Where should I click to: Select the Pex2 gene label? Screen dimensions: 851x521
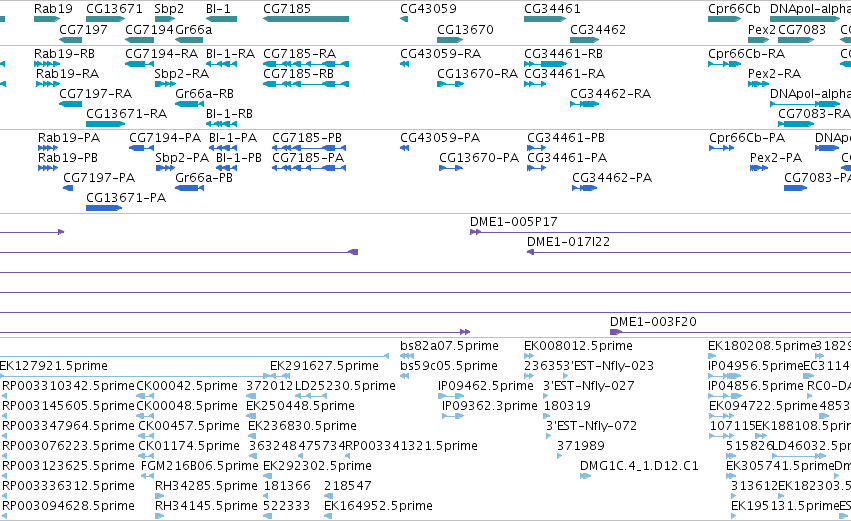click(x=762, y=29)
